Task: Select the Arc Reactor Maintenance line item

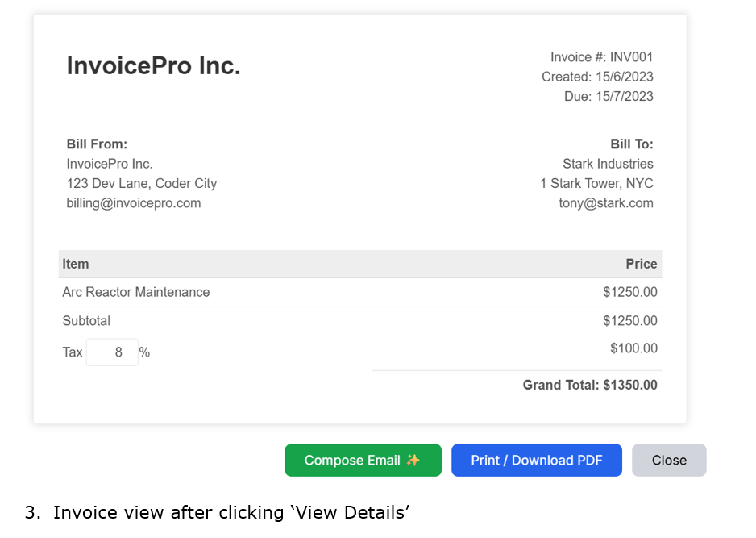Action: pyautogui.click(x=136, y=292)
